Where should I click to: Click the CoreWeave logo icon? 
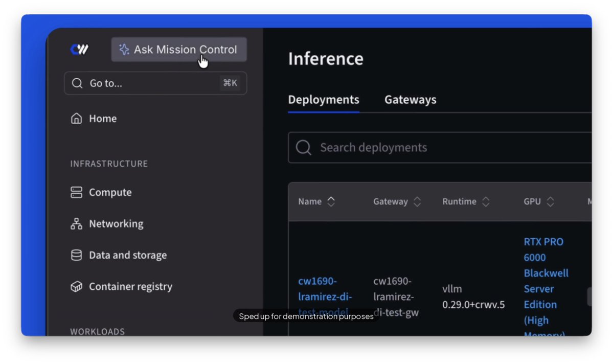79,49
